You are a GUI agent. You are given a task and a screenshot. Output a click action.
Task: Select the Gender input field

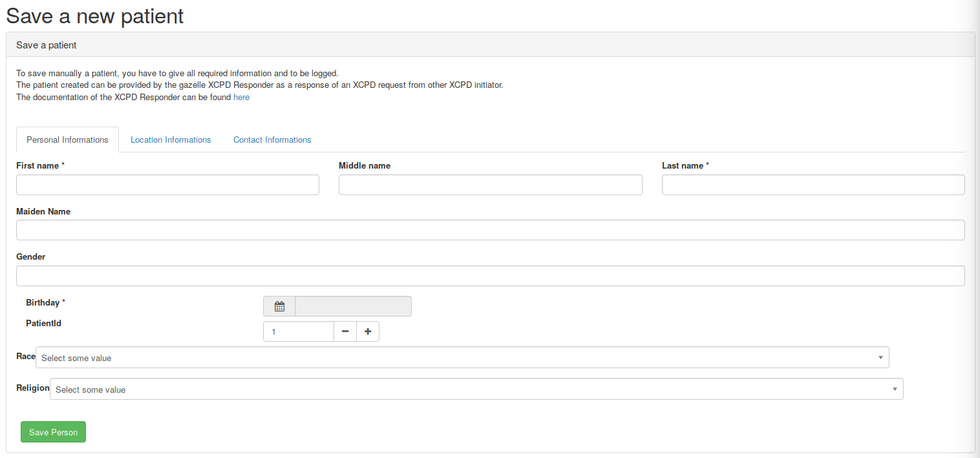490,276
